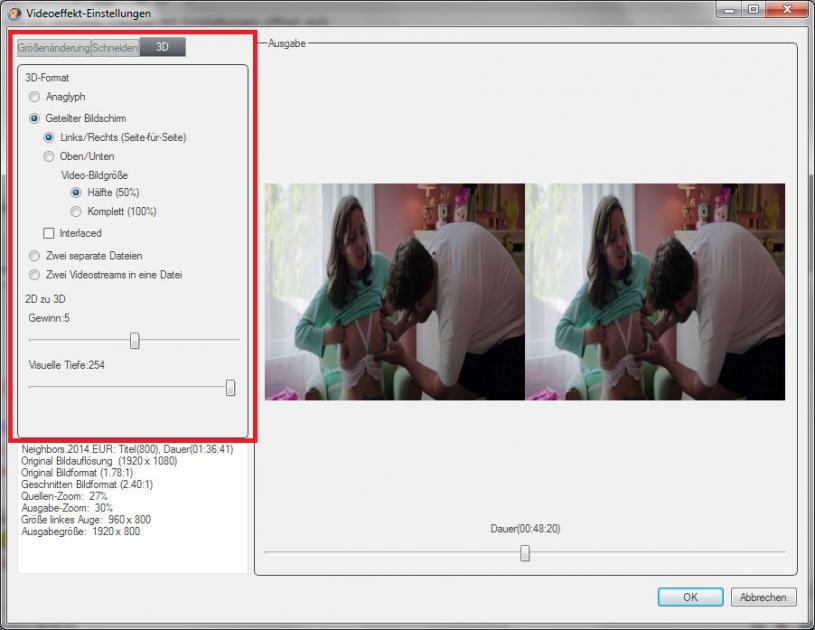Confirm settings with the OK button
The height and width of the screenshot is (630, 815).
point(690,597)
